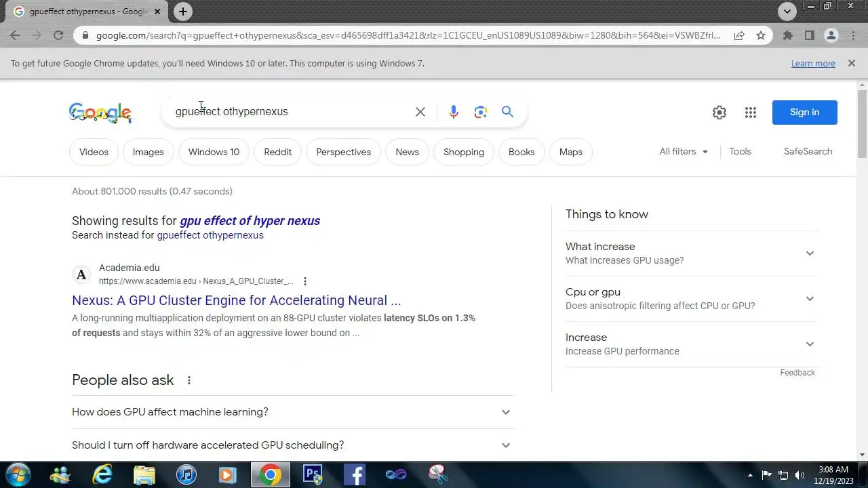Viewport: 868px width, 488px height.
Task: Expand hardware accelerated GPU scheduling question
Action: [x=292, y=445]
